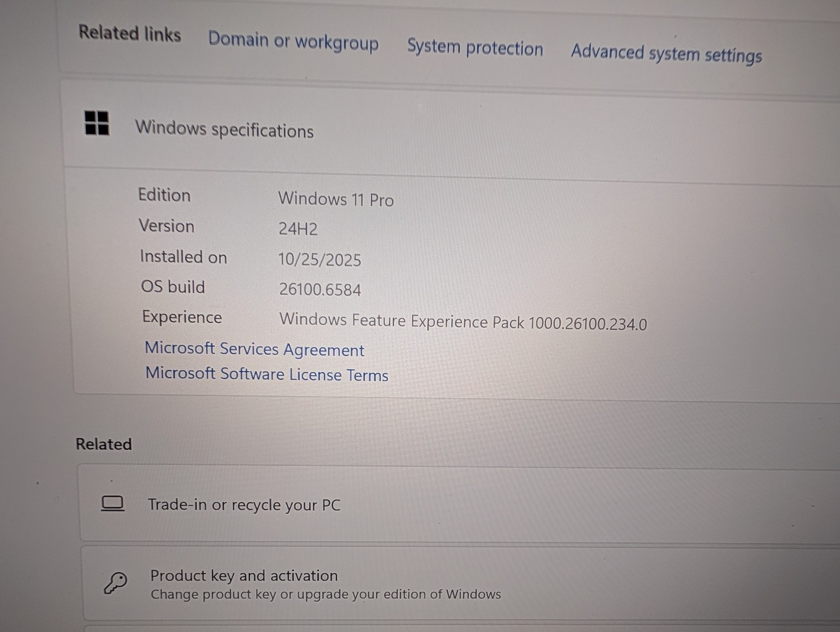Image resolution: width=840 pixels, height=632 pixels.
Task: Select the installed date 10/25/2025
Action: click(x=320, y=259)
